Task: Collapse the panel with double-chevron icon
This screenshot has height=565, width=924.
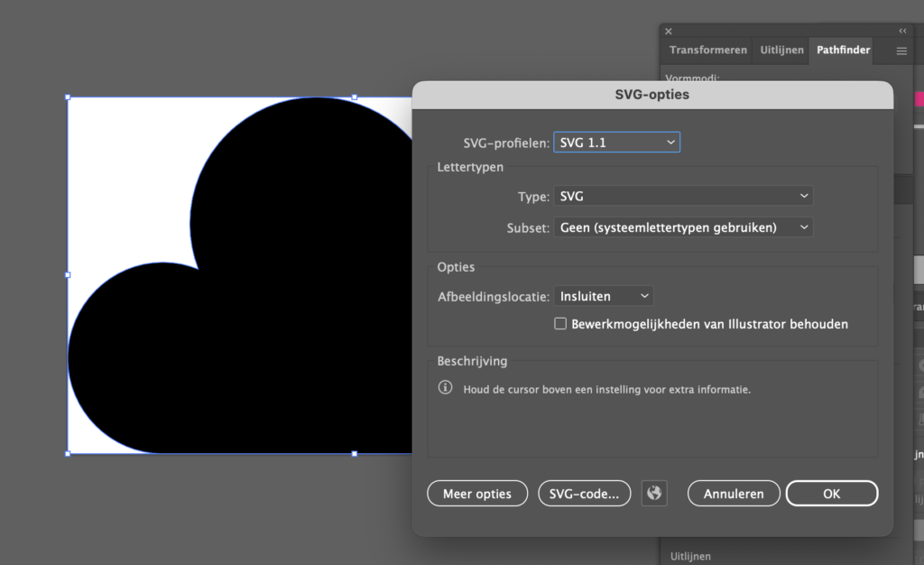Action: [902, 31]
